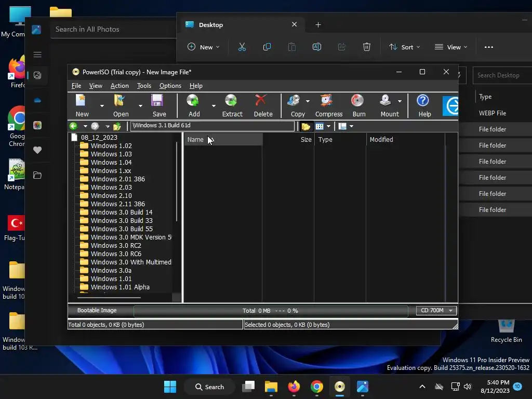Screen dimensions: 532x399
Task: Click the Search Desktop field
Action: coord(502,75)
